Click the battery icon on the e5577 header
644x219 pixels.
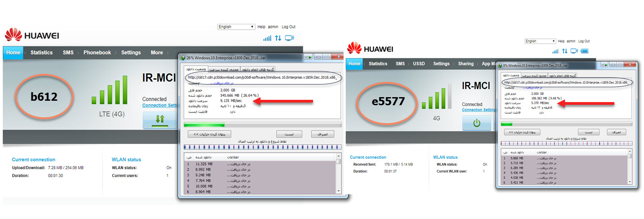point(584,51)
